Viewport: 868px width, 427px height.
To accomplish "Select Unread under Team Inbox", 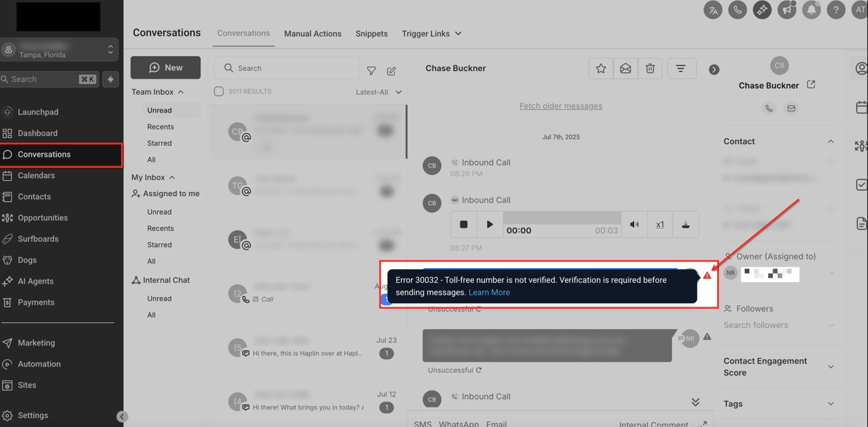I will (x=160, y=110).
